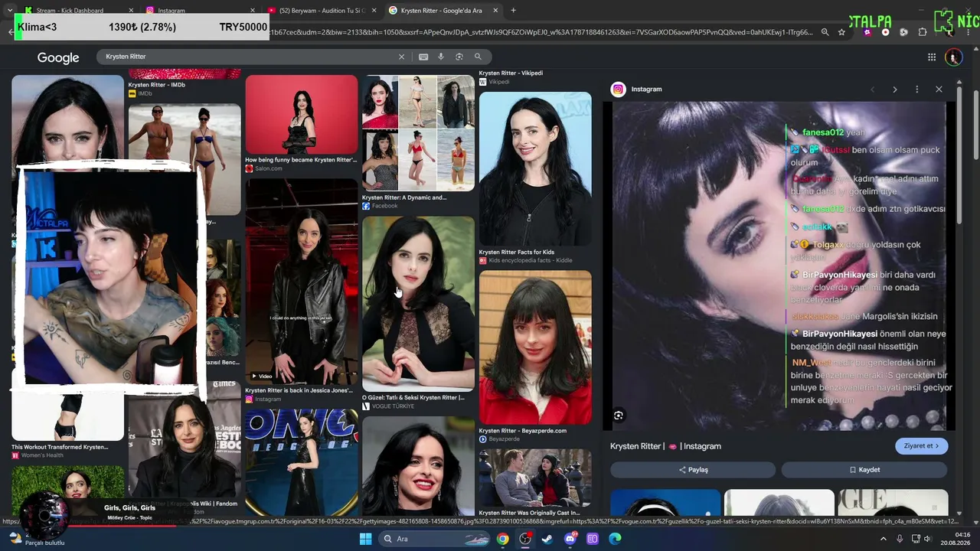Click the magnifier search submit icon
This screenshot has width=980, height=551.
click(x=478, y=57)
